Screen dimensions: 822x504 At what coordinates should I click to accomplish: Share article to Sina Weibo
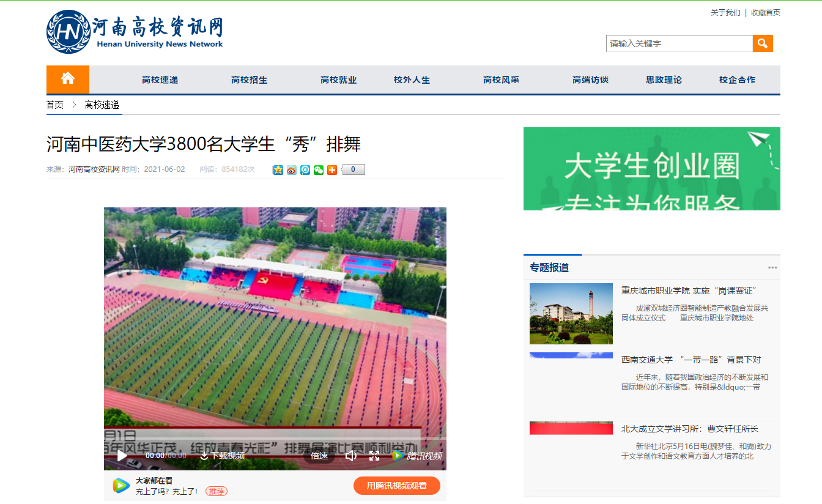click(x=292, y=170)
